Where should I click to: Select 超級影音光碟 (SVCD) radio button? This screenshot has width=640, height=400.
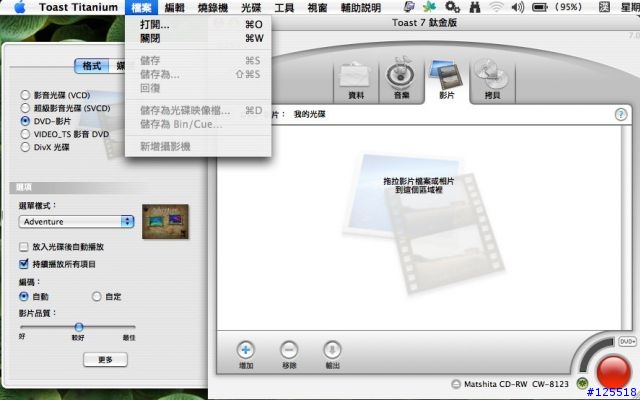point(25,108)
